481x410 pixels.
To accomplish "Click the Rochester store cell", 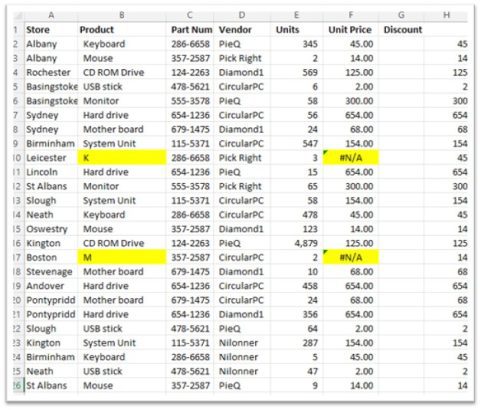I will pyautogui.click(x=51, y=72).
